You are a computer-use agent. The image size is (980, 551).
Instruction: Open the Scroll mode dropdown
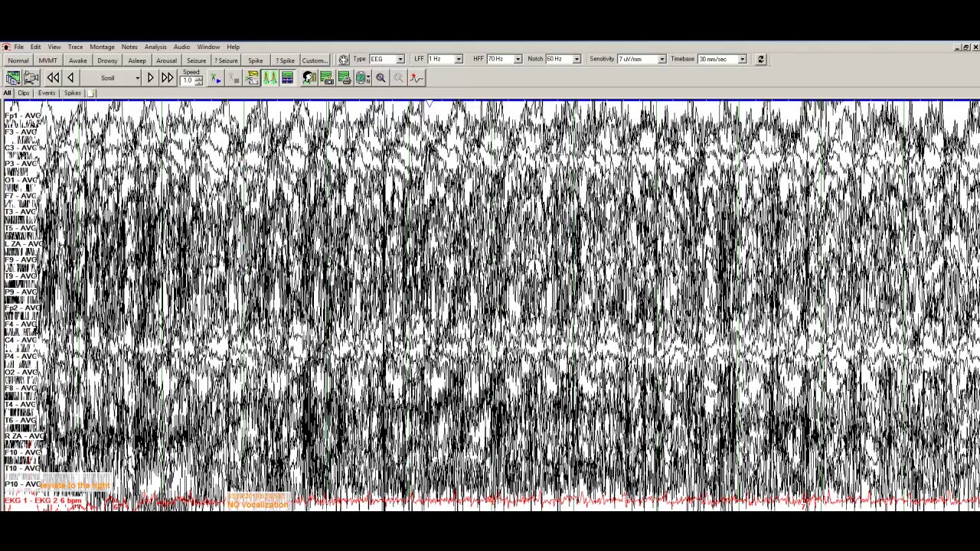click(138, 78)
